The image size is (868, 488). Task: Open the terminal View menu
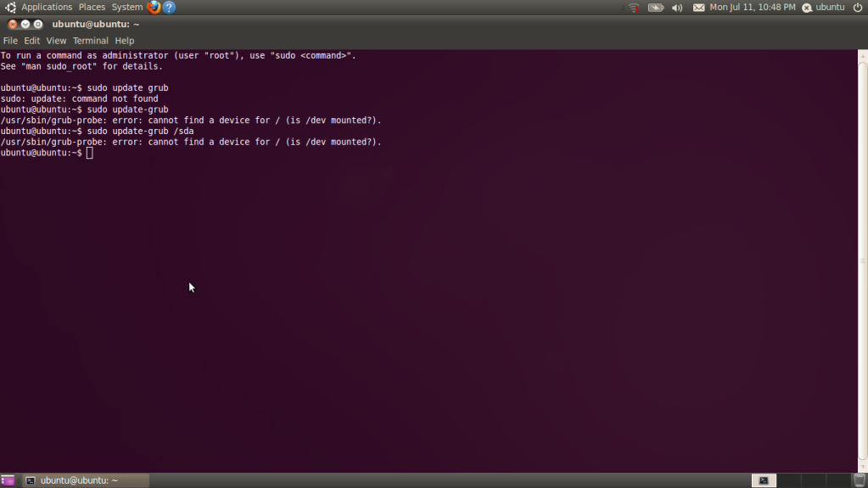[x=56, y=41]
